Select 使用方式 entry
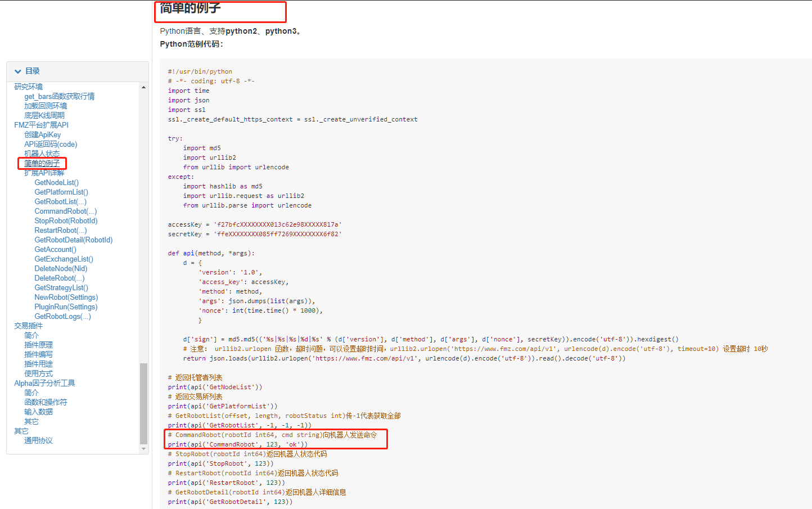 click(39, 373)
